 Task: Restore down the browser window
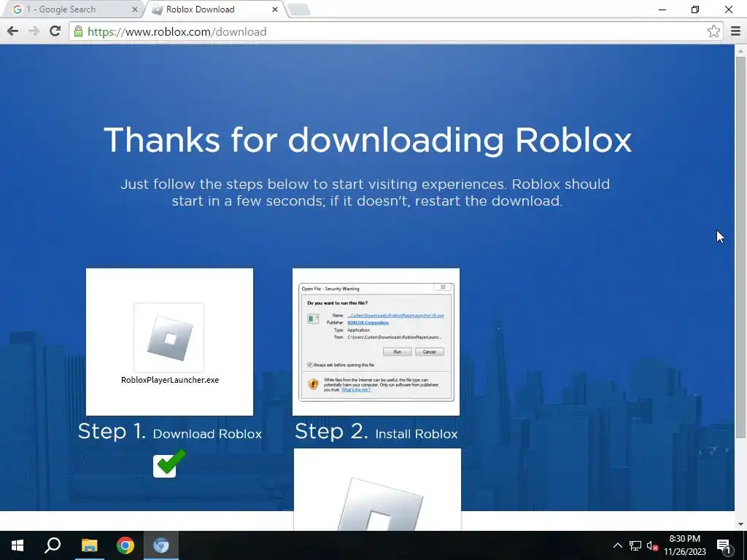point(695,9)
